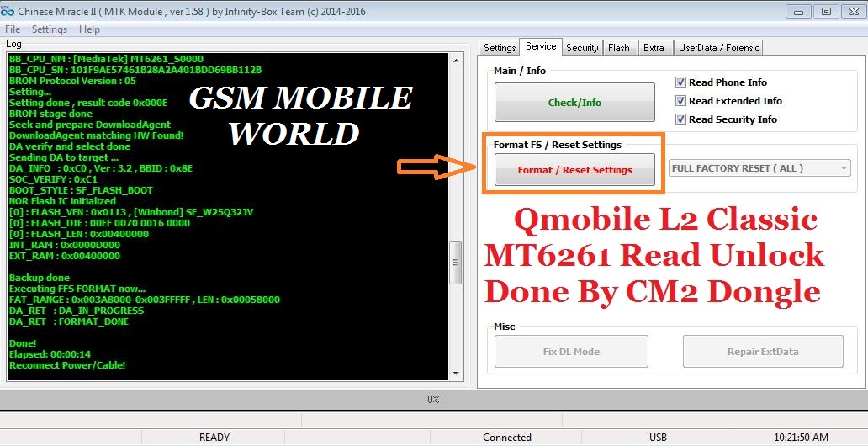The width and height of the screenshot is (868, 446).
Task: Click the BB_CPU_NM MT6261_S0000 log line
Action: click(x=106, y=59)
